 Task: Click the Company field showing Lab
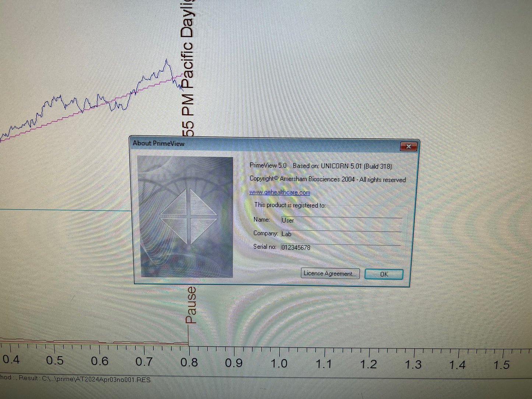(x=341, y=234)
